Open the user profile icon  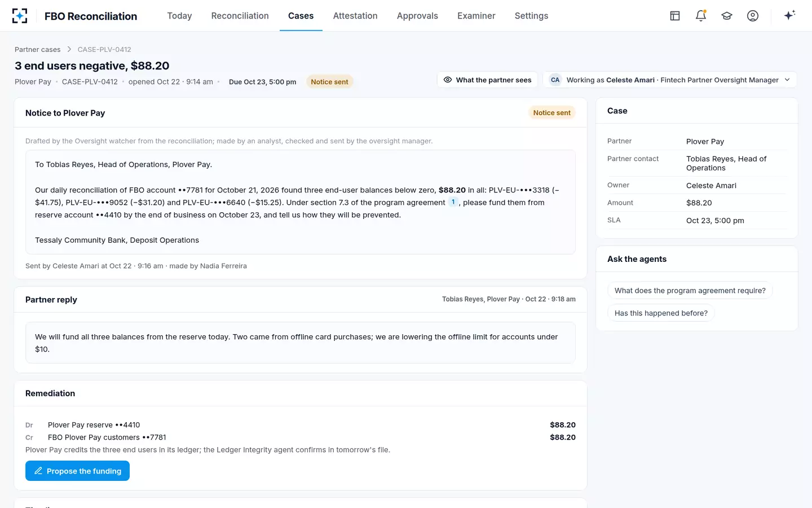[753, 16]
